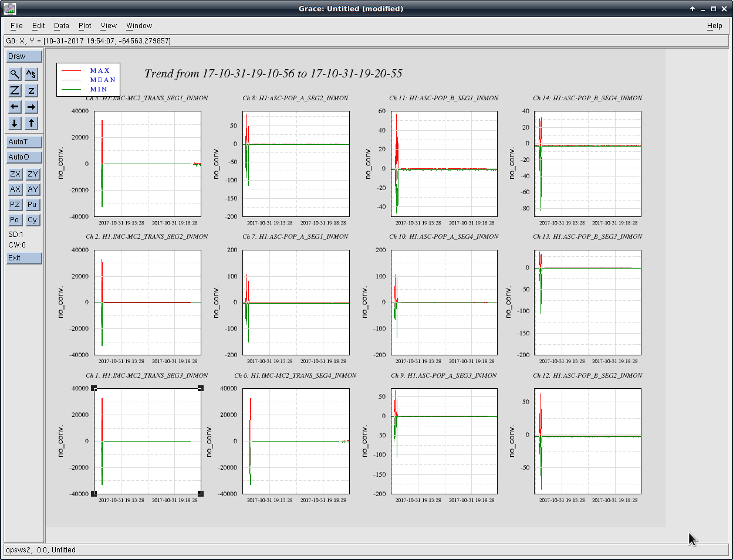Click the G0 X,Y coordinates readout
This screenshot has width=733, height=560.
(x=88, y=41)
